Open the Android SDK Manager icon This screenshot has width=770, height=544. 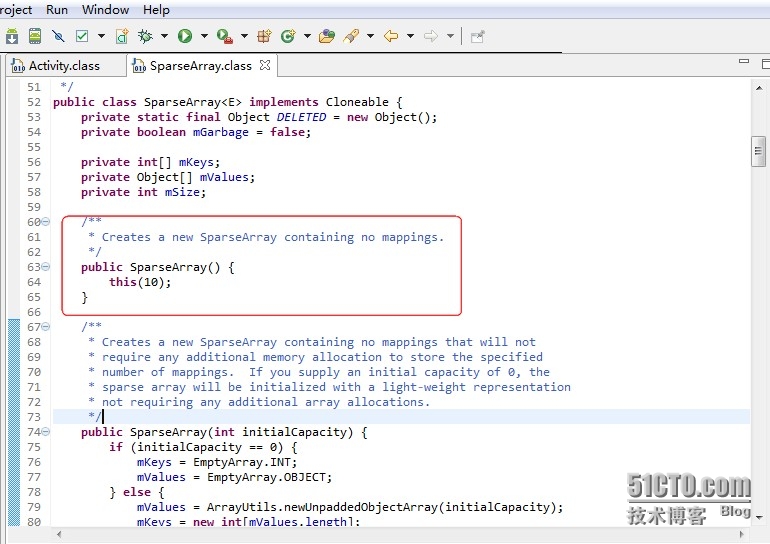point(12,36)
